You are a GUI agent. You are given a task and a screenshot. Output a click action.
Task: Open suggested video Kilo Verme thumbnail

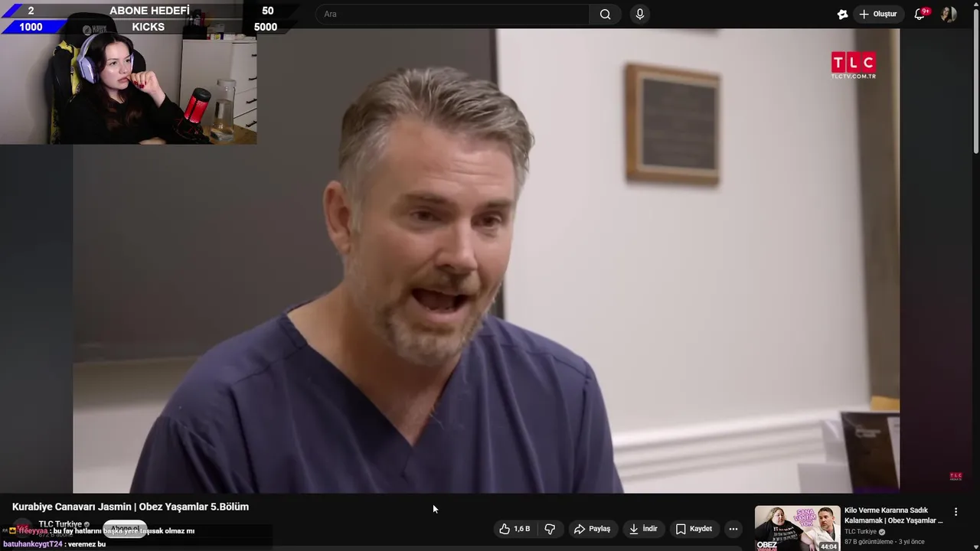coord(797,528)
